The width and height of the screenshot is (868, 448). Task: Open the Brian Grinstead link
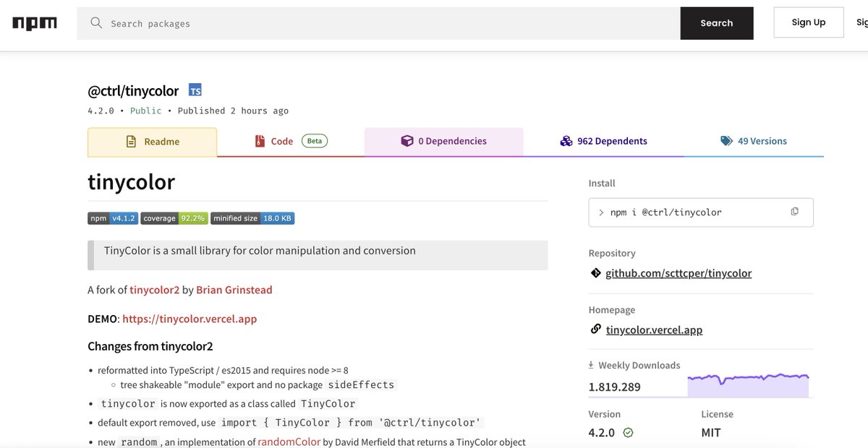234,290
